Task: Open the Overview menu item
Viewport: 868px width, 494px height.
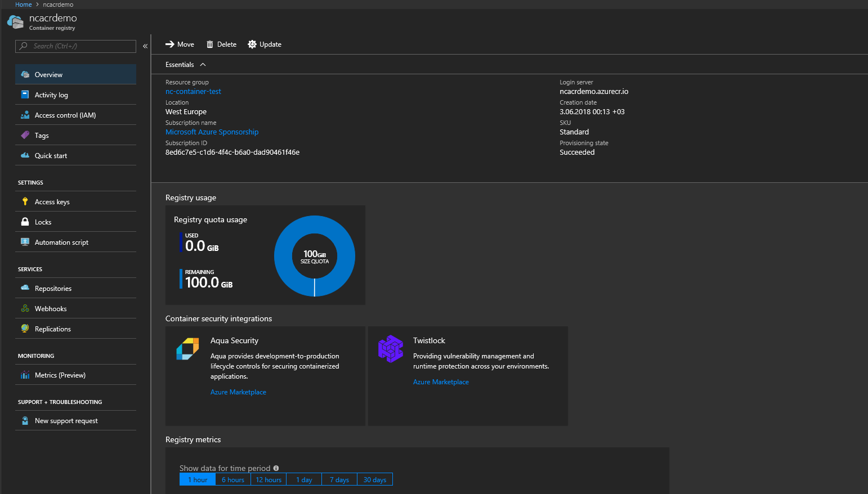Action: point(75,74)
